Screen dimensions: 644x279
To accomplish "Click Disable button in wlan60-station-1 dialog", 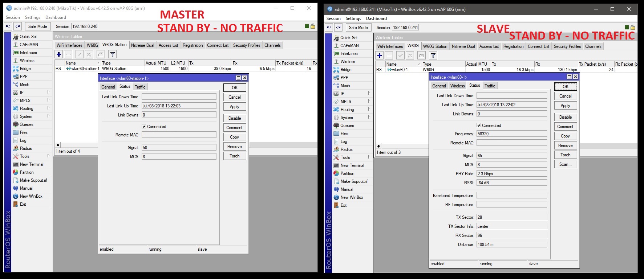I will pyautogui.click(x=235, y=118).
